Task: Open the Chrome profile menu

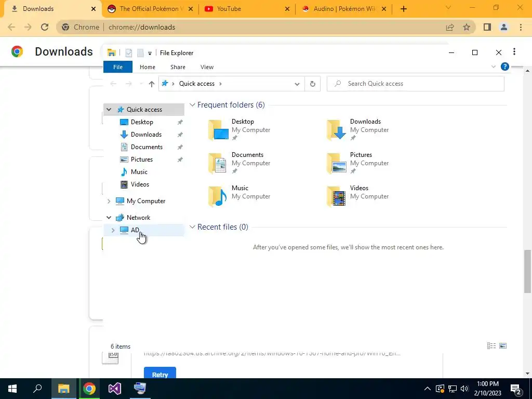Action: tap(504, 27)
